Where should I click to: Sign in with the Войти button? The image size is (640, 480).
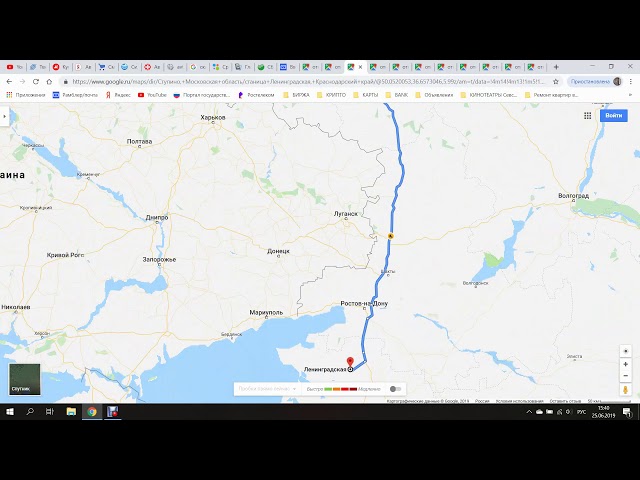[613, 116]
